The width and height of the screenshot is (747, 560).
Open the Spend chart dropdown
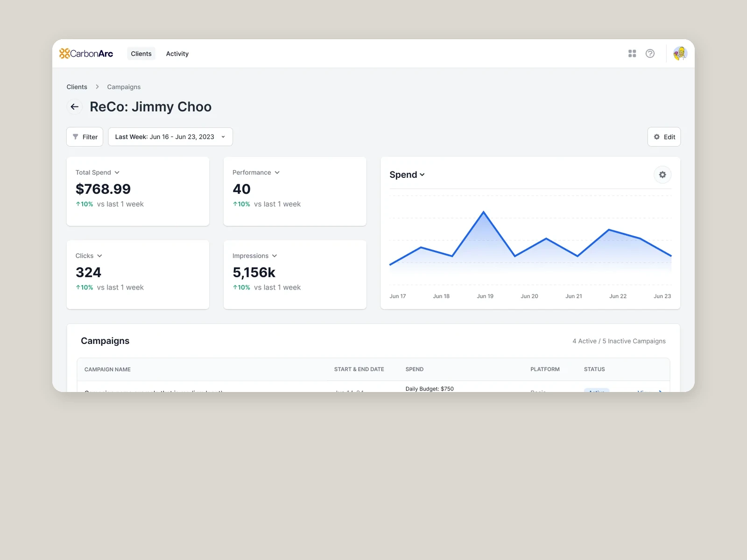pyautogui.click(x=407, y=175)
